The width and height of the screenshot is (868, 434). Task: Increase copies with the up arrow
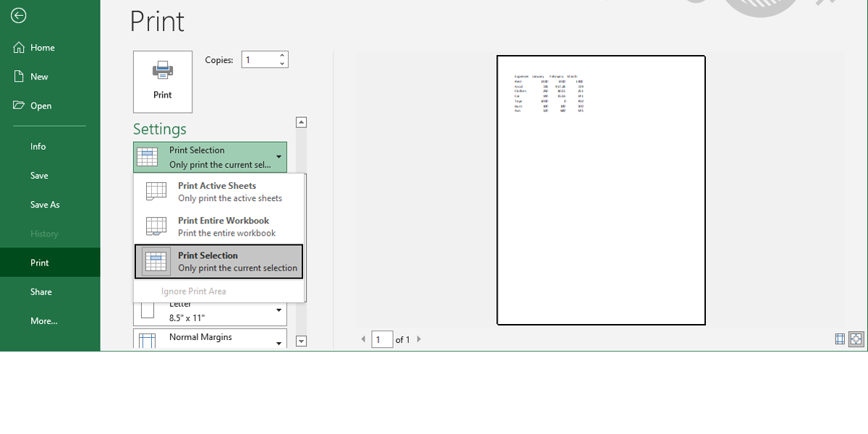282,56
